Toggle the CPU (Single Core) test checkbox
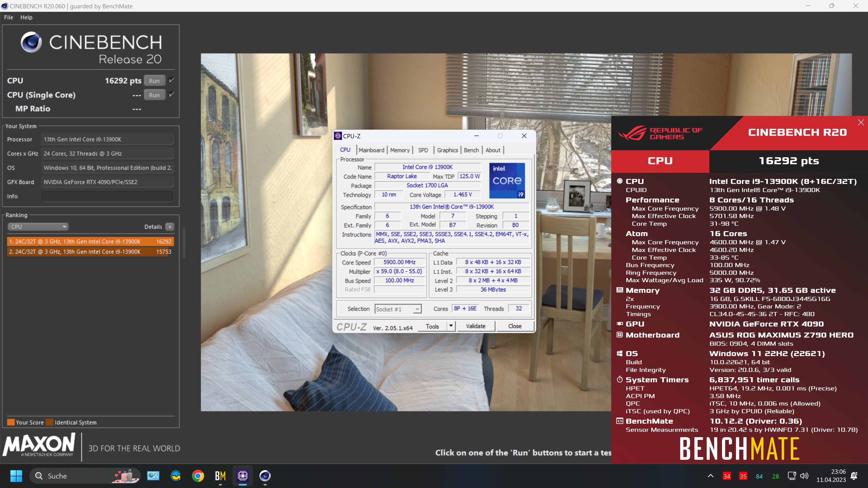Image resolution: width=868 pixels, height=488 pixels. [x=172, y=94]
